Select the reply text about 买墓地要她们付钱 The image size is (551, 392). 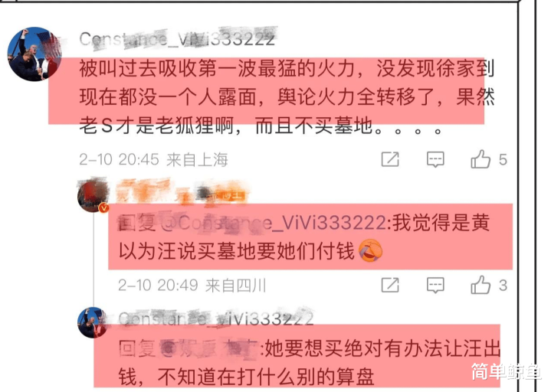tap(303, 237)
